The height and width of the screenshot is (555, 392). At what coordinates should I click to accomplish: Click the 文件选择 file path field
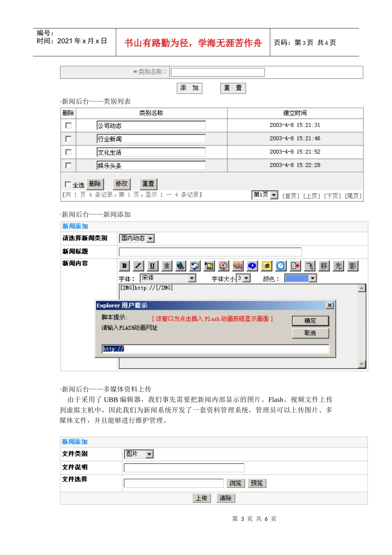pyautogui.click(x=174, y=483)
